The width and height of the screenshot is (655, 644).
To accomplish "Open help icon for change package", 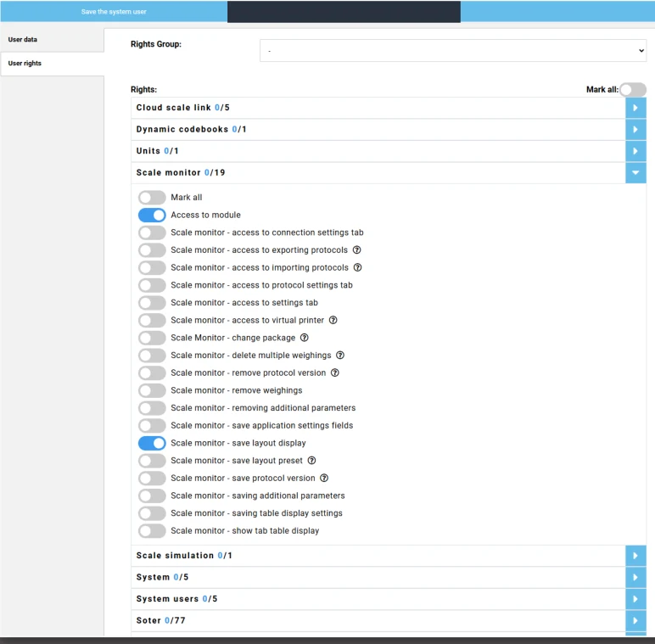I will 305,338.
